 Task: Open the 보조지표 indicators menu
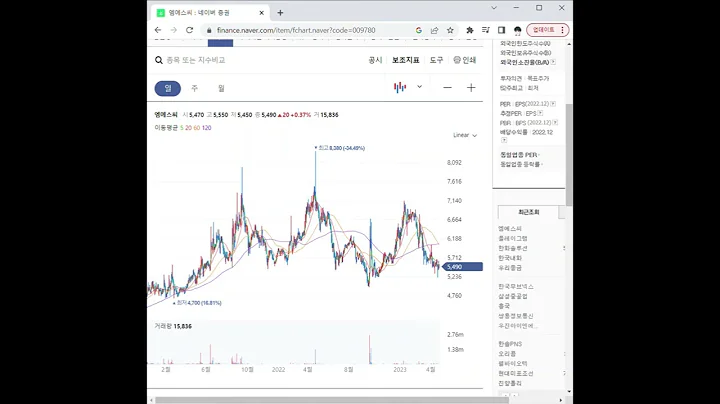click(405, 60)
